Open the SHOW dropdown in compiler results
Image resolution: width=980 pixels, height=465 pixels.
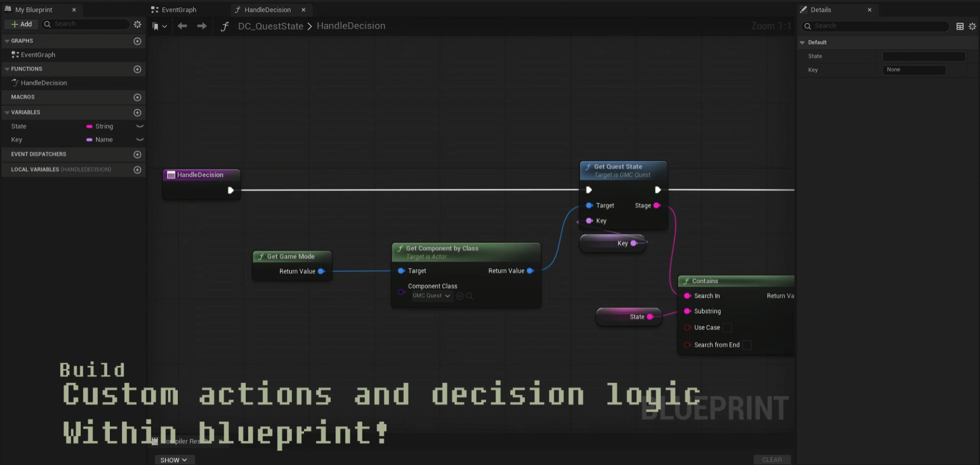tap(174, 460)
